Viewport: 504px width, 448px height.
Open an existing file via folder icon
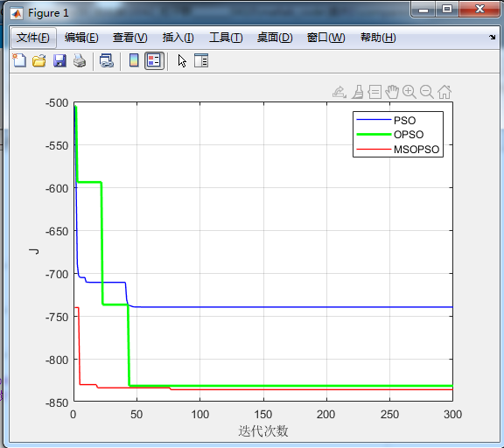[39, 60]
